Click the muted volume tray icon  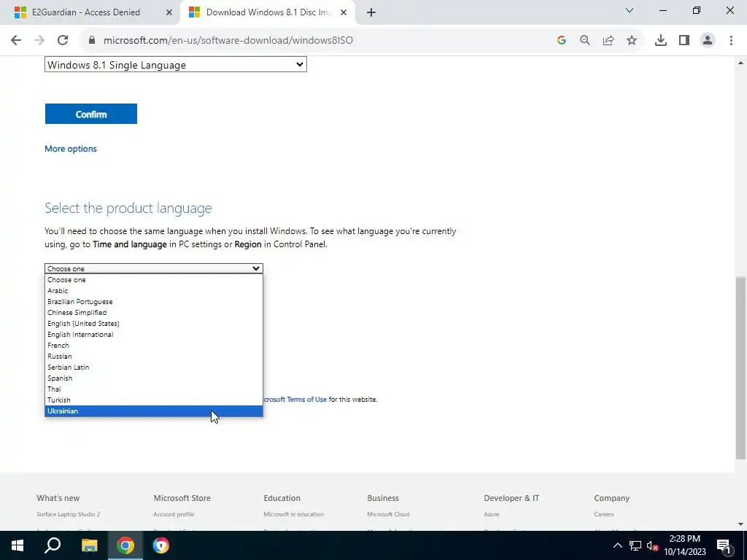tap(652, 545)
